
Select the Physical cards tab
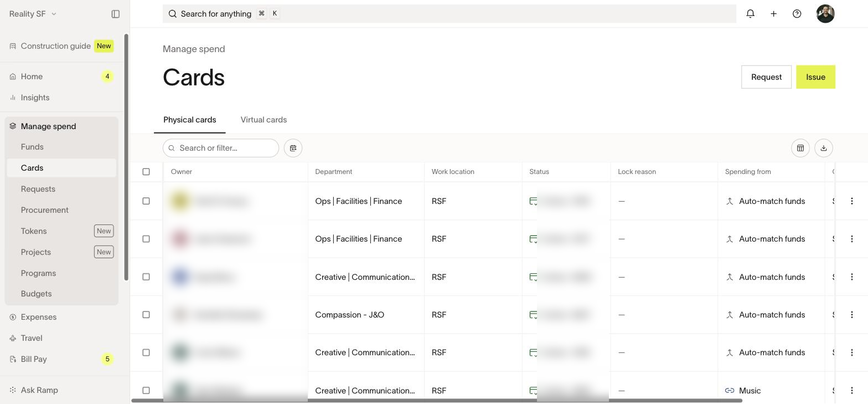pyautogui.click(x=190, y=120)
